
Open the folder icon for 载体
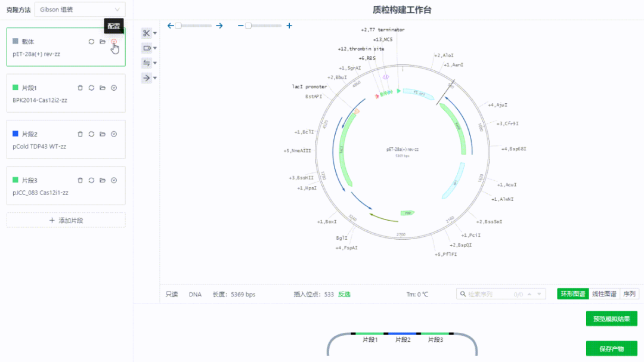click(x=103, y=42)
